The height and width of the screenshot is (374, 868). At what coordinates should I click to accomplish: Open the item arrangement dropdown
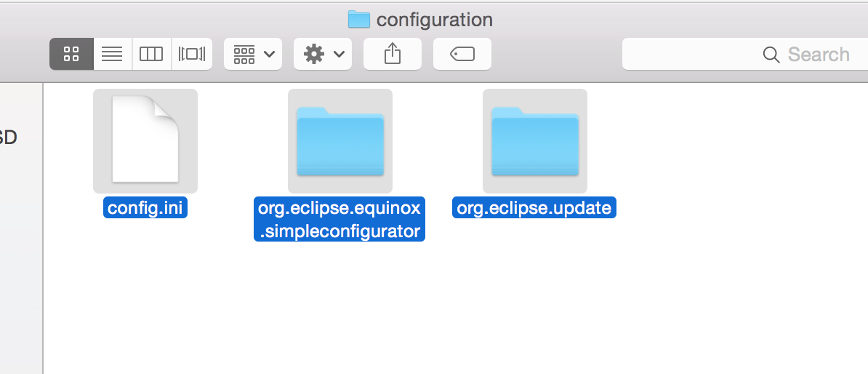click(252, 54)
